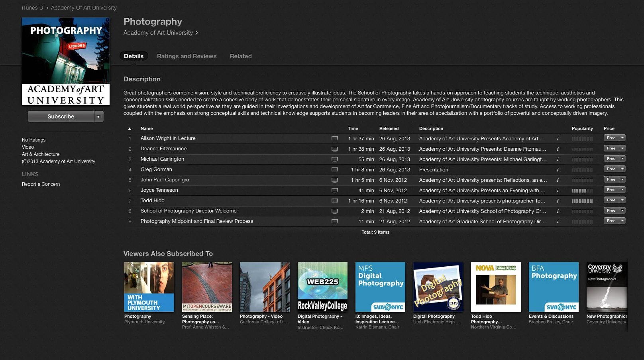Click the video icon on the Joyce Tenneson row
Screen dimensions: 644x360
click(335, 190)
